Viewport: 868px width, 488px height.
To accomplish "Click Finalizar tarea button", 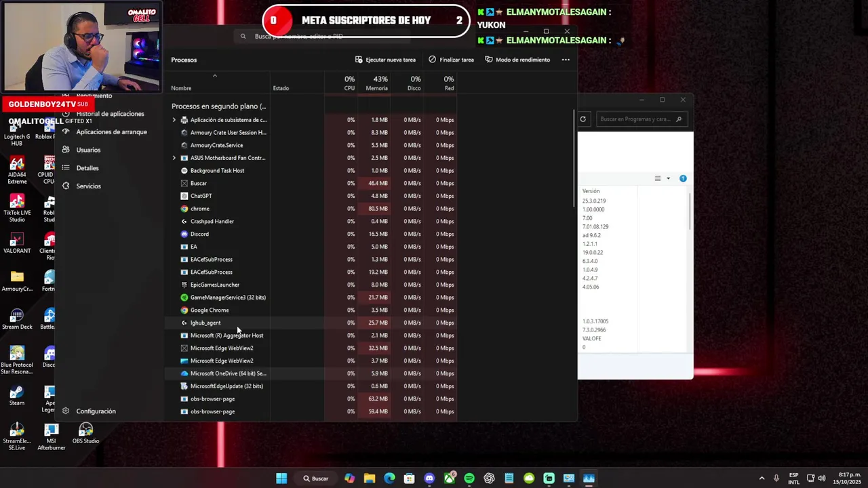I will tap(451, 60).
